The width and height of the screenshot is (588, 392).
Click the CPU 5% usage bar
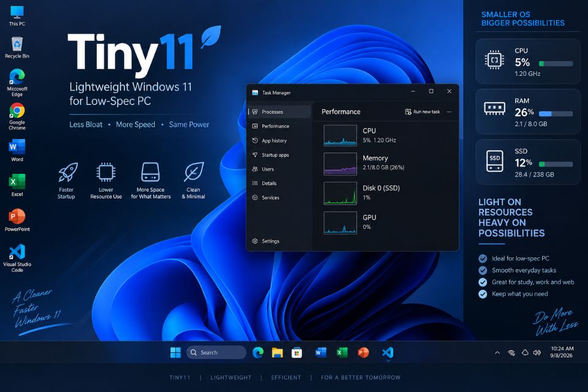pyautogui.click(x=556, y=64)
